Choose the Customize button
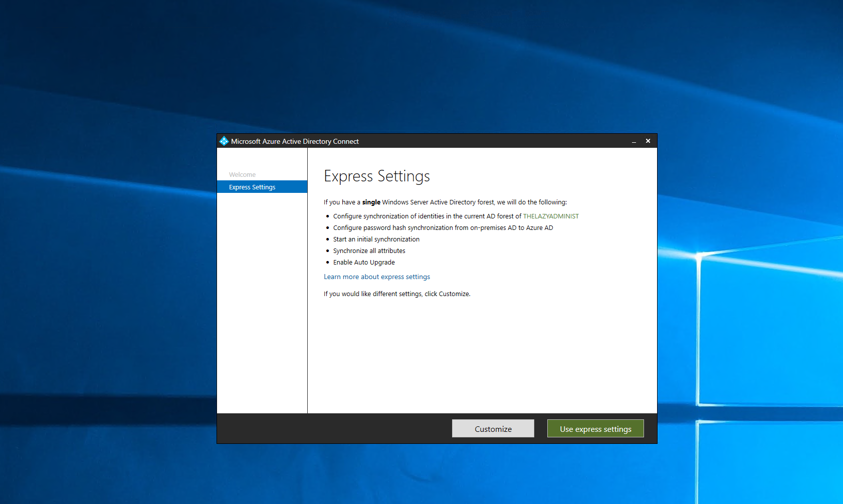 [x=493, y=429]
